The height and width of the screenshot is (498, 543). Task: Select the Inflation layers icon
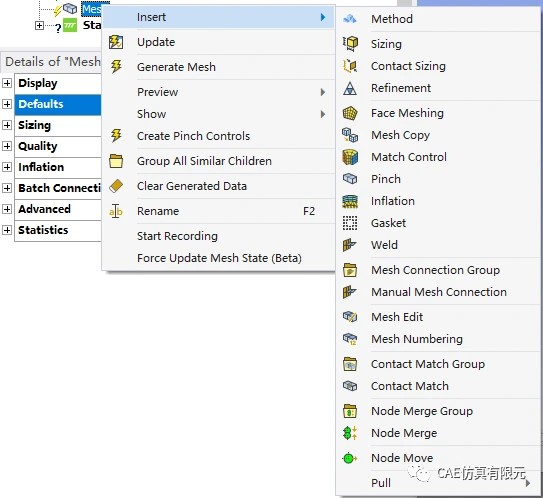[x=350, y=201]
